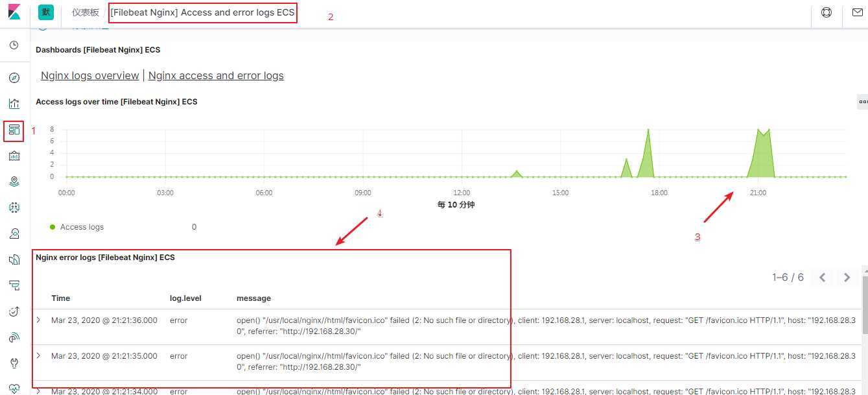Click the log.level column header
The height and width of the screenshot is (395, 868).
click(x=185, y=298)
